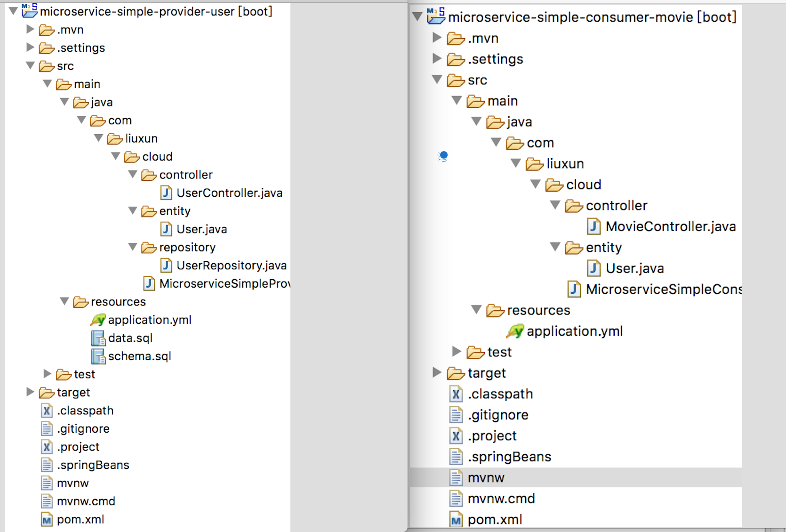Expand the target folder arrow in consumer-movie project
The width and height of the screenshot is (786, 532).
coord(437,372)
